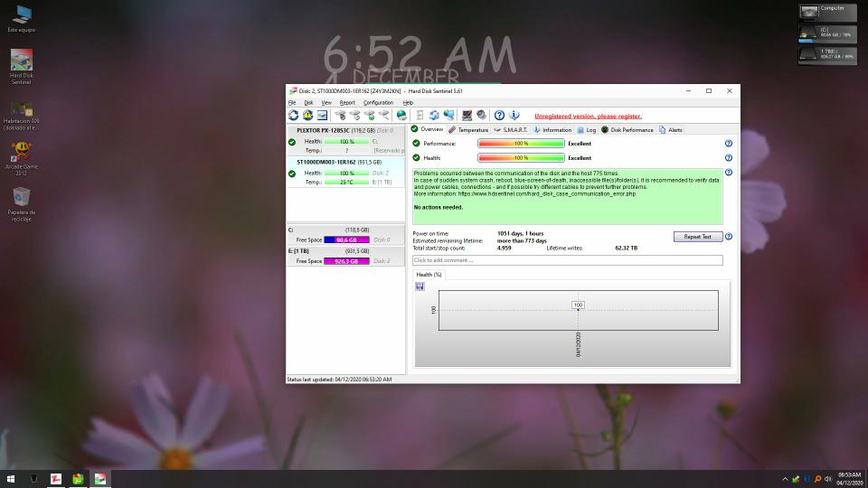Viewport: 868px width, 488px height.
Task: Expand the system tray hidden icons chevron
Action: click(785, 479)
